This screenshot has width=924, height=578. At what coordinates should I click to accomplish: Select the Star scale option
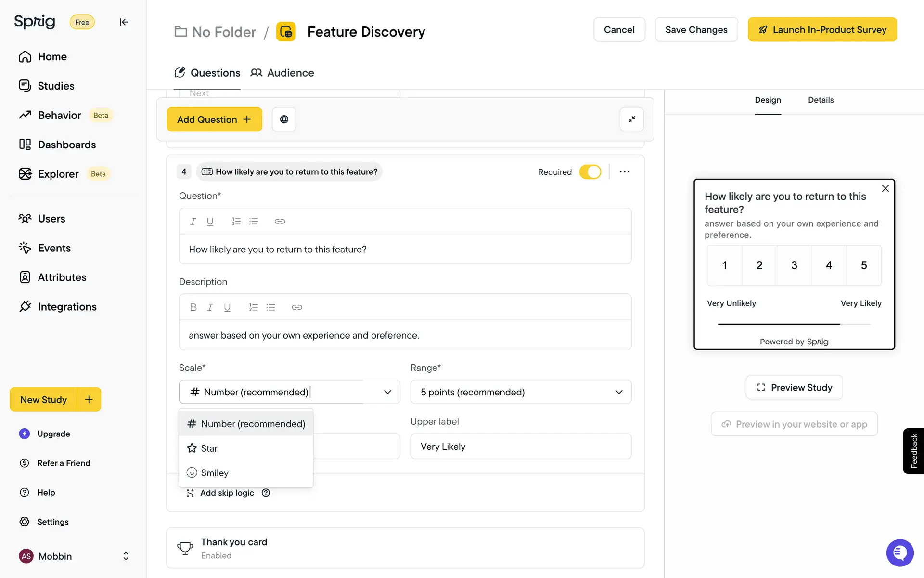[209, 448]
